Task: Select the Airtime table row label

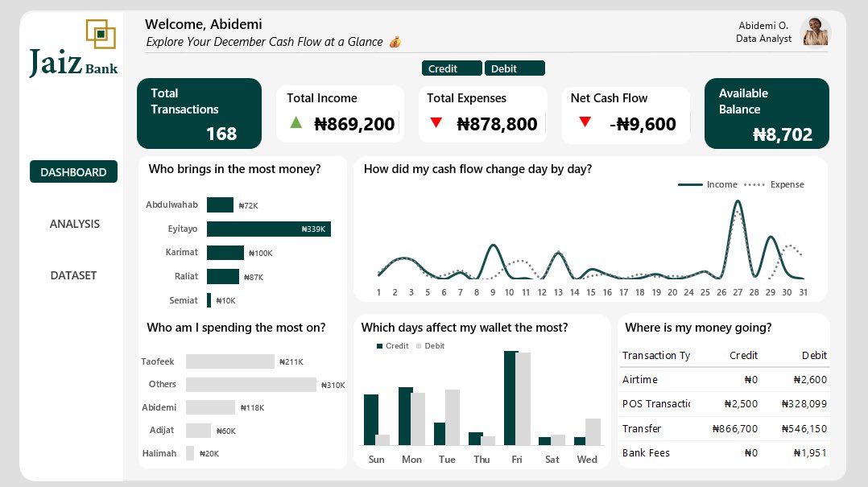Action: click(640, 380)
